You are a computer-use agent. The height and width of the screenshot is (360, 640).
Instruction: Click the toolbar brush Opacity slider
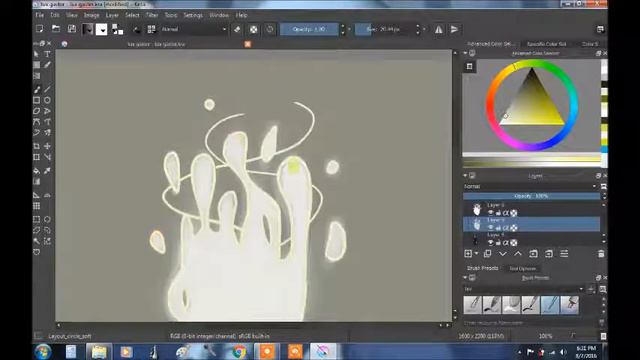(309, 29)
